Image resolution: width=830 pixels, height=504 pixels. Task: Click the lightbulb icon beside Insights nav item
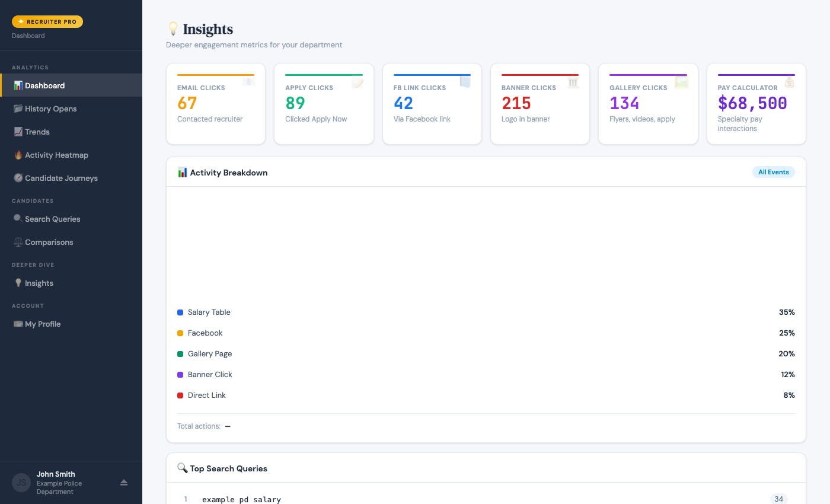point(18,283)
